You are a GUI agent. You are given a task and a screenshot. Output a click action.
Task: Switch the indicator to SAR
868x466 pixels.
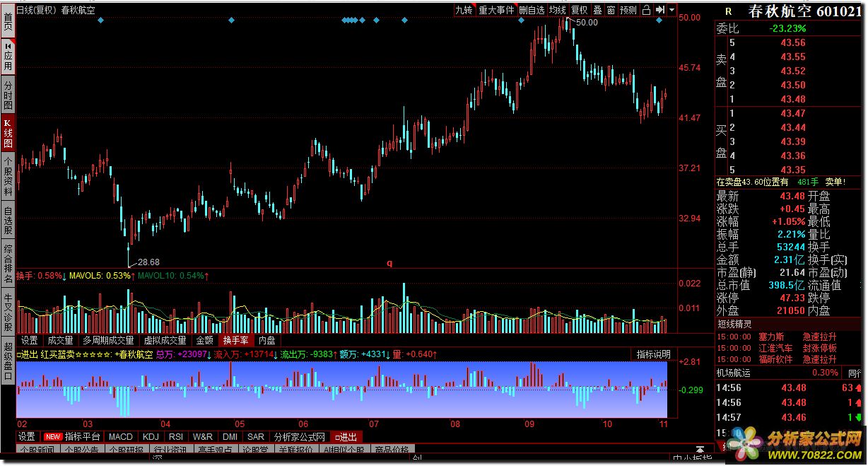[256, 436]
